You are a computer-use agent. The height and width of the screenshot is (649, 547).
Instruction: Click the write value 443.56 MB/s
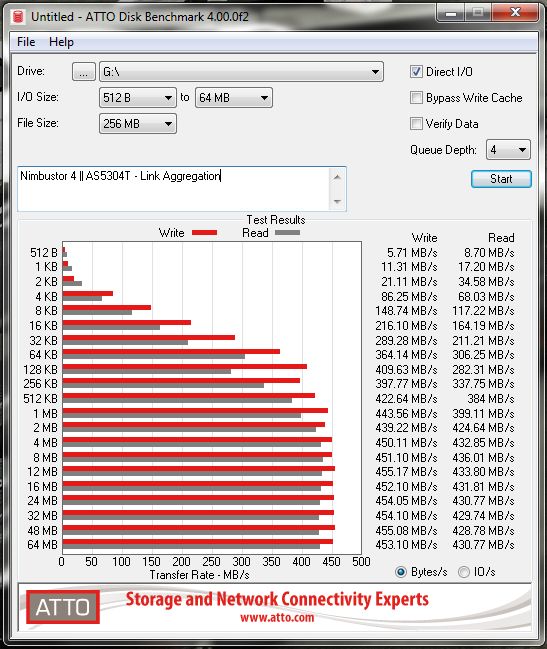[406, 413]
